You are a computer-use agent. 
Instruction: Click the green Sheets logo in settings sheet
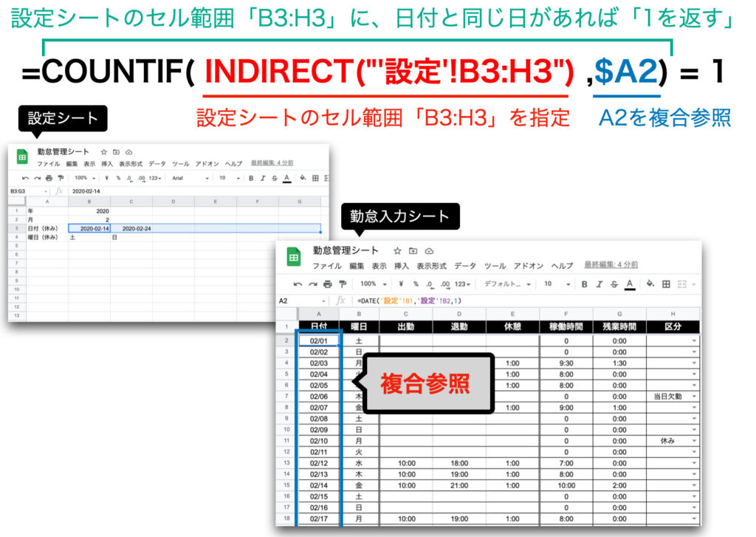(22, 157)
